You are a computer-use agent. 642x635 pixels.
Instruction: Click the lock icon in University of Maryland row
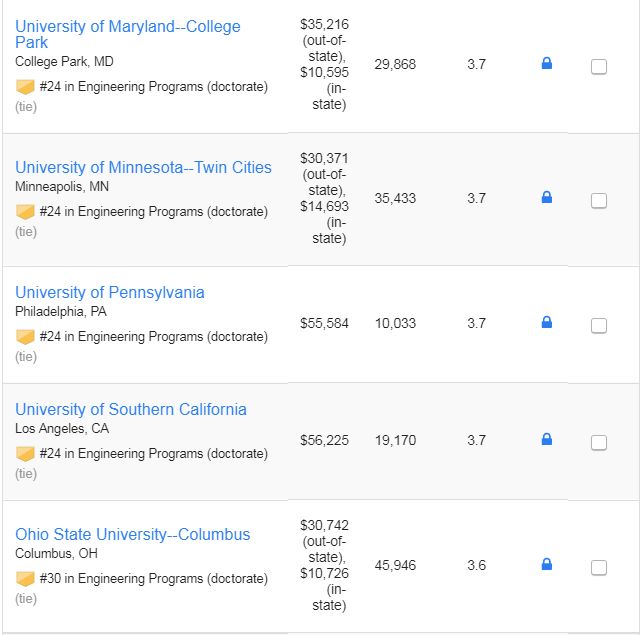click(x=547, y=63)
